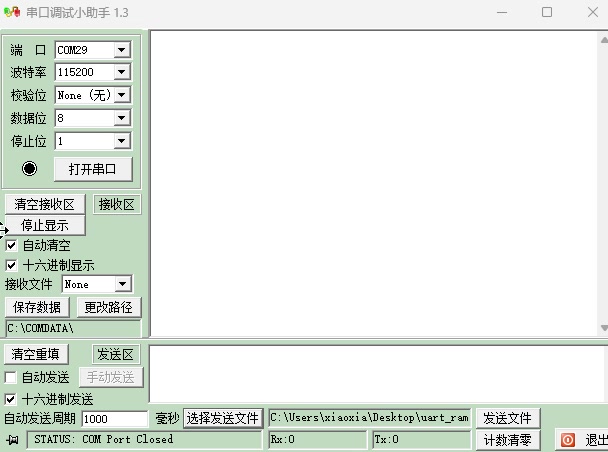Viewport: 608px width, 452px height.
Task: Open the 接收文件 None dropdown
Action: click(x=123, y=285)
